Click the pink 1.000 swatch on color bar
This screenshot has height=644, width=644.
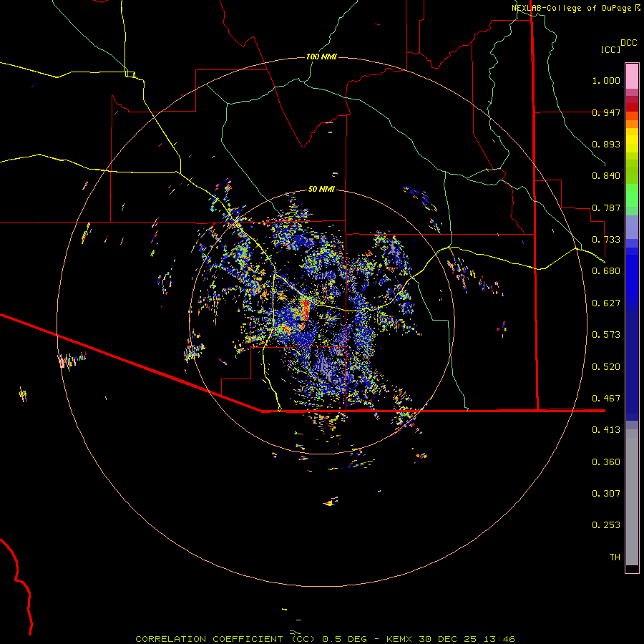coord(632,77)
